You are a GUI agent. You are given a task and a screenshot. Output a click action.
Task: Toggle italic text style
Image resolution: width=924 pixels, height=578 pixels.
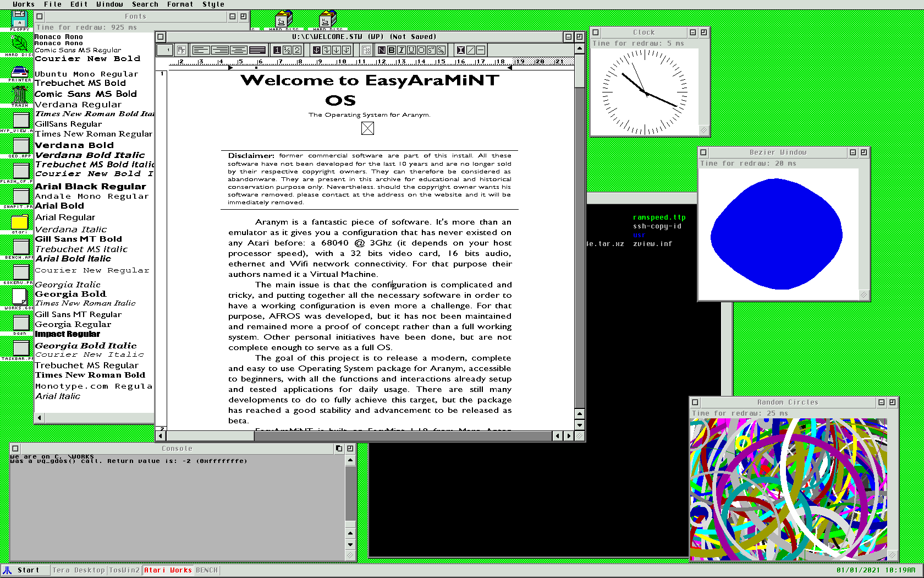click(402, 50)
